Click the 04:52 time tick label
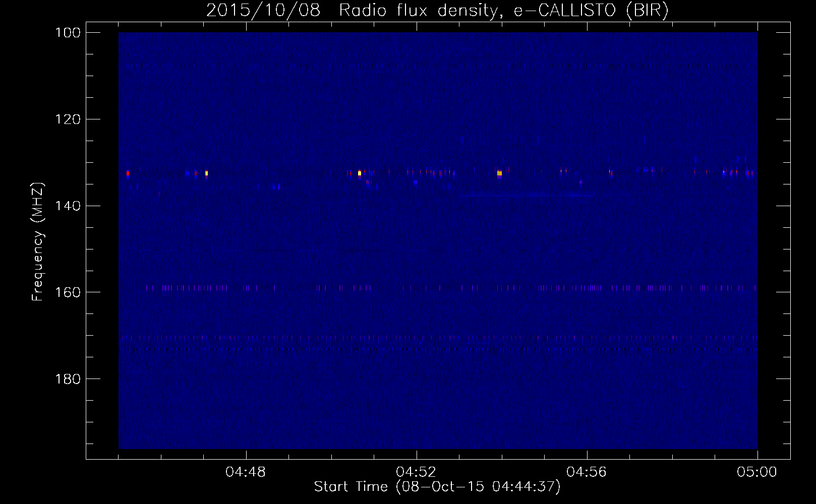The image size is (816, 504). (x=416, y=472)
